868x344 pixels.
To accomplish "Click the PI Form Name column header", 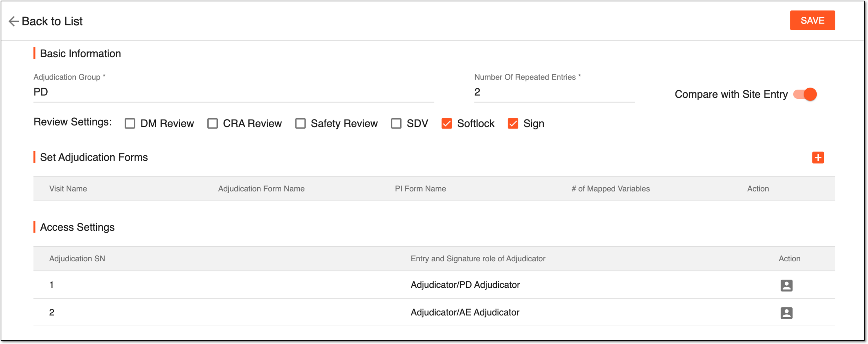I will pos(420,189).
